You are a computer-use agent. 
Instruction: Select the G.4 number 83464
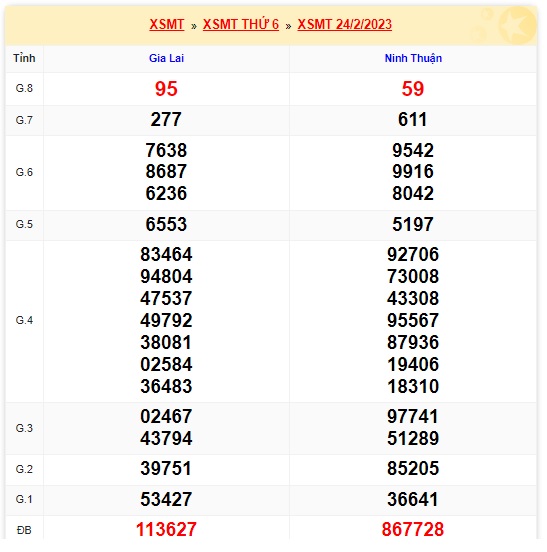(166, 255)
